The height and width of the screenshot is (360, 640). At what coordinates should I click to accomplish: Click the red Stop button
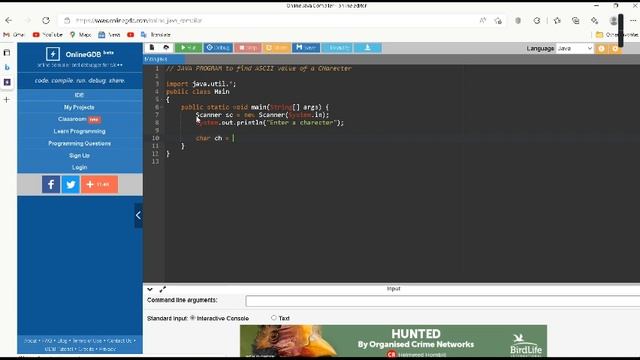pos(248,48)
